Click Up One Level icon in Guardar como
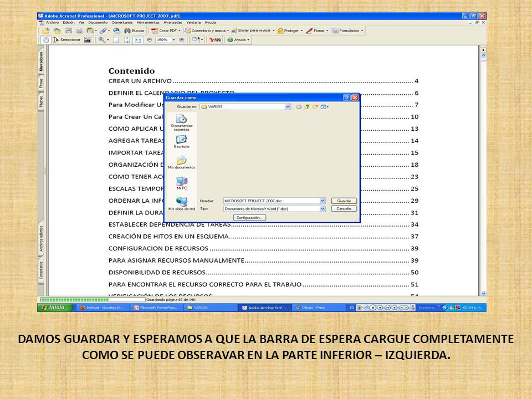 click(x=307, y=107)
